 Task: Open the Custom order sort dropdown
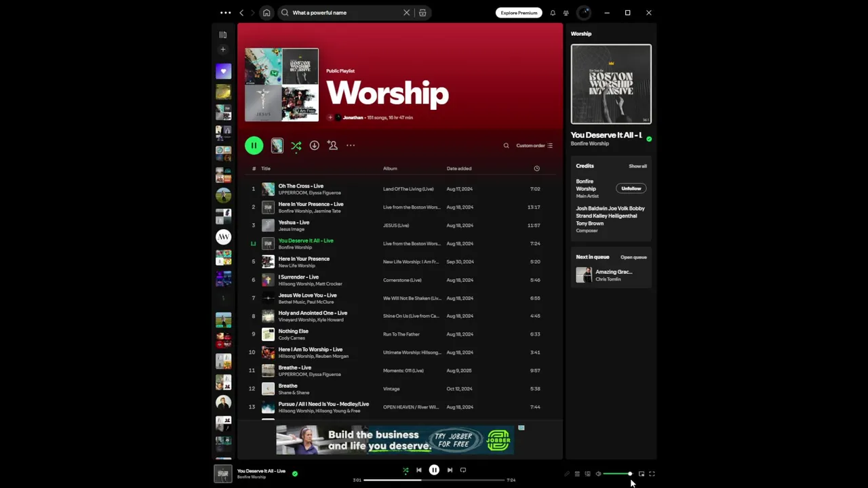[x=534, y=145]
